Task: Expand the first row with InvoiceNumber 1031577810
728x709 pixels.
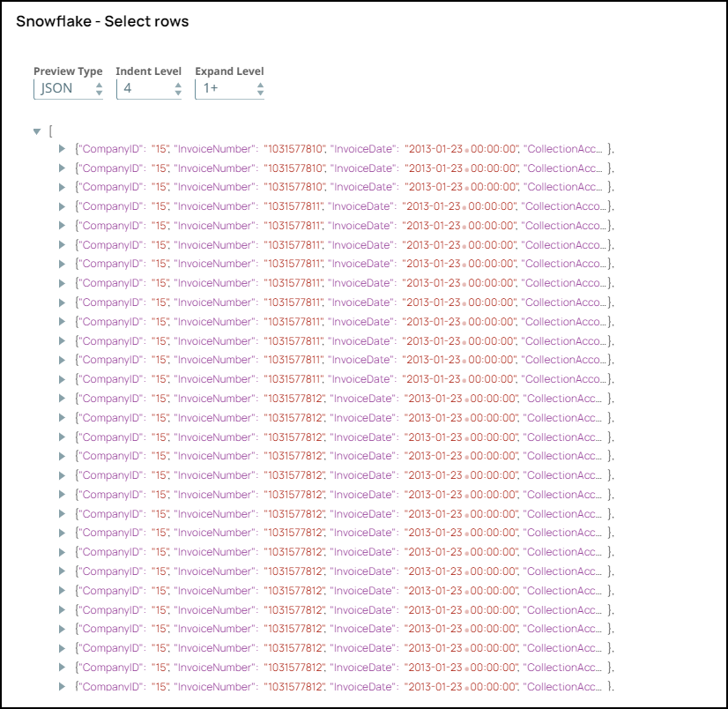Action: click(62, 149)
